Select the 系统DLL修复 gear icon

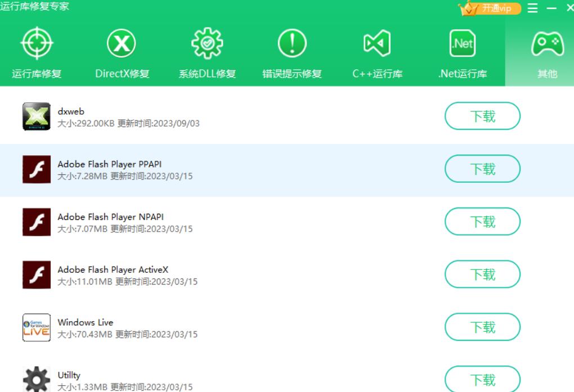point(207,43)
